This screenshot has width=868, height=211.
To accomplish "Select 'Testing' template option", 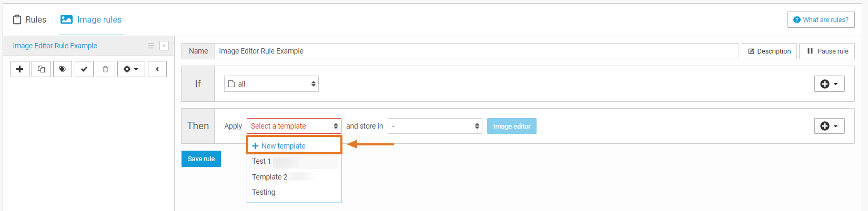I will (x=264, y=192).
